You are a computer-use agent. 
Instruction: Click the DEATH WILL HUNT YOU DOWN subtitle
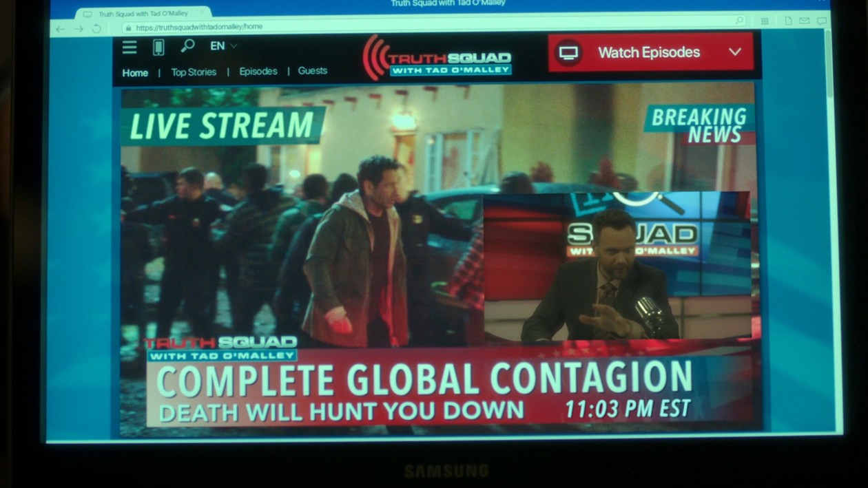[x=342, y=411]
